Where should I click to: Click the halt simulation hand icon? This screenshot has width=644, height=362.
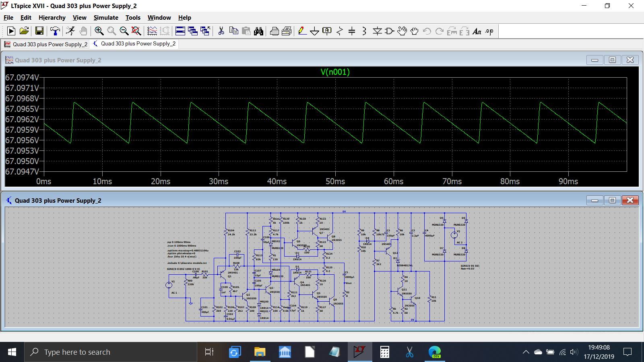pyautogui.click(x=83, y=31)
